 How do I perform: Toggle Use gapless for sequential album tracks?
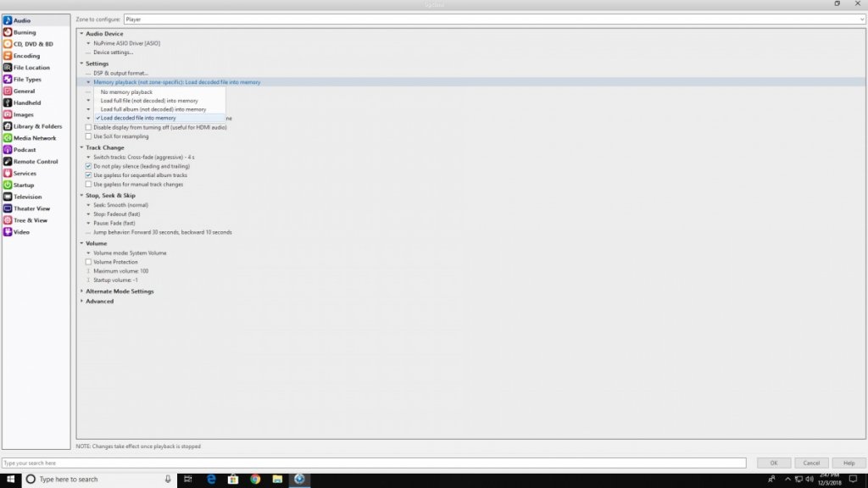point(88,175)
